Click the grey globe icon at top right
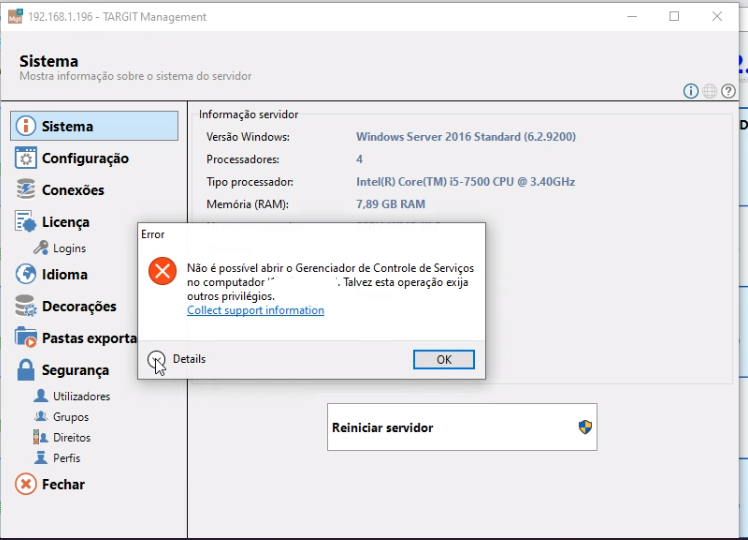The width and height of the screenshot is (748, 540). click(709, 91)
